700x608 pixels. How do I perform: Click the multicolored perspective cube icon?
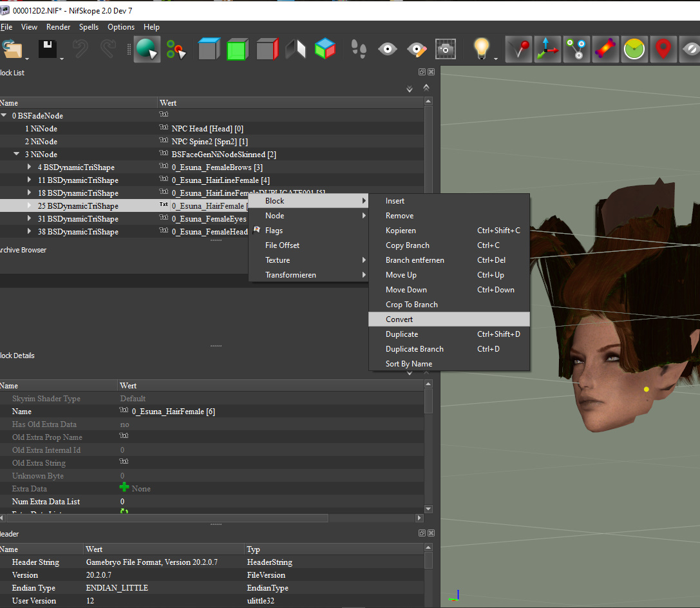pos(325,50)
